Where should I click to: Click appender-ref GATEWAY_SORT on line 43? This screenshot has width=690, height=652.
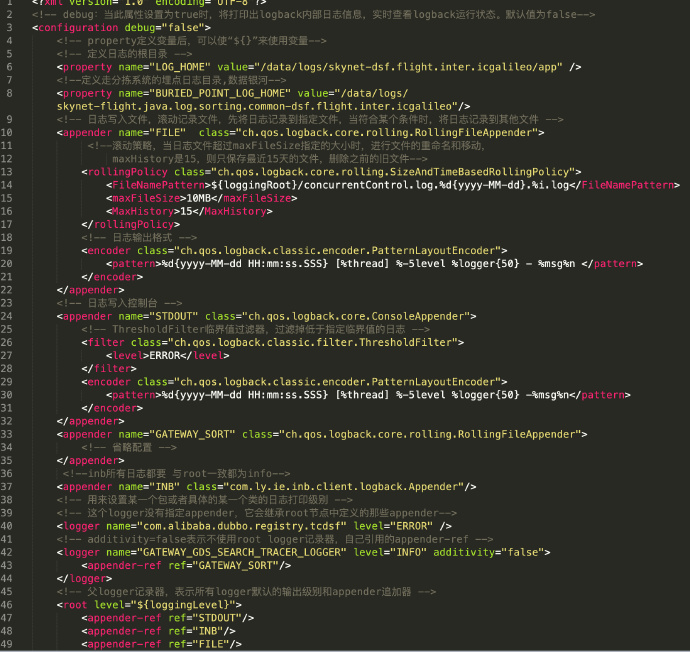[186, 565]
